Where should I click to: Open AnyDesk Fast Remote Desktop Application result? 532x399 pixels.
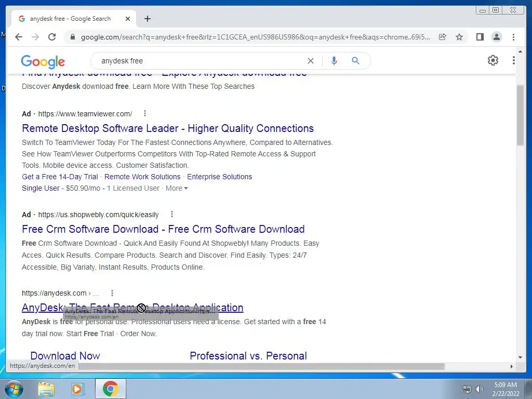(132, 308)
